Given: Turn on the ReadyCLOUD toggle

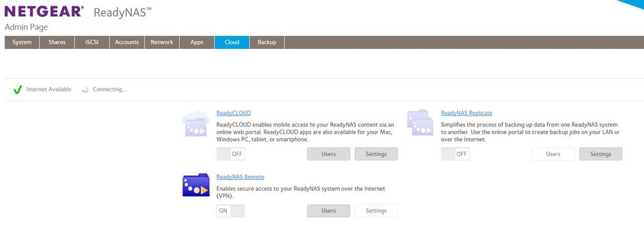Looking at the screenshot, I should pos(230,154).
